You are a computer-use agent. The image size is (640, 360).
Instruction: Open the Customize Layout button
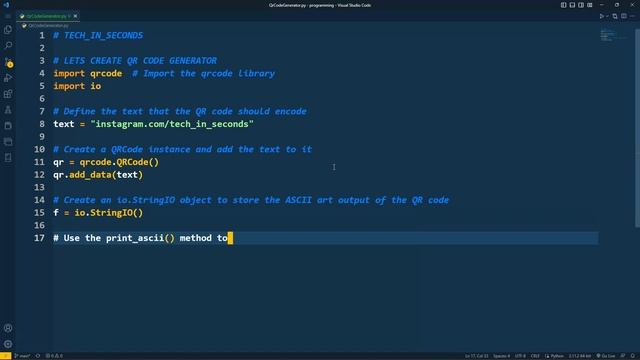click(x=590, y=5)
